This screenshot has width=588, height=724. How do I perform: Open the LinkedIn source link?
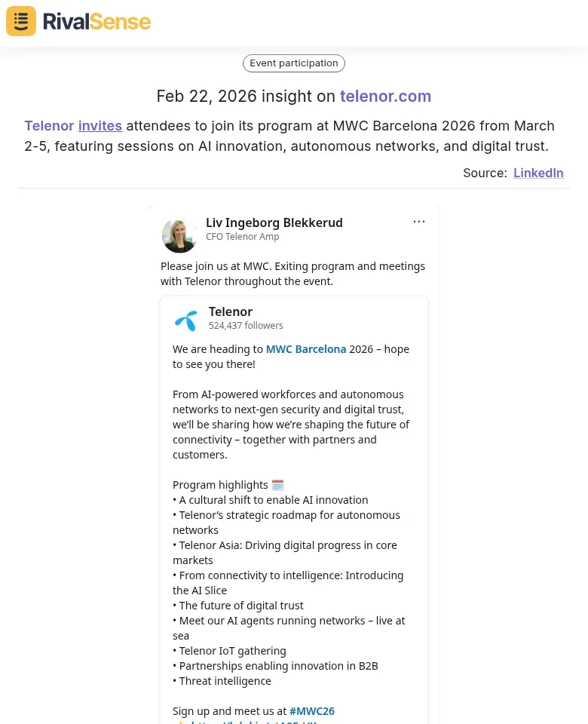tap(538, 173)
